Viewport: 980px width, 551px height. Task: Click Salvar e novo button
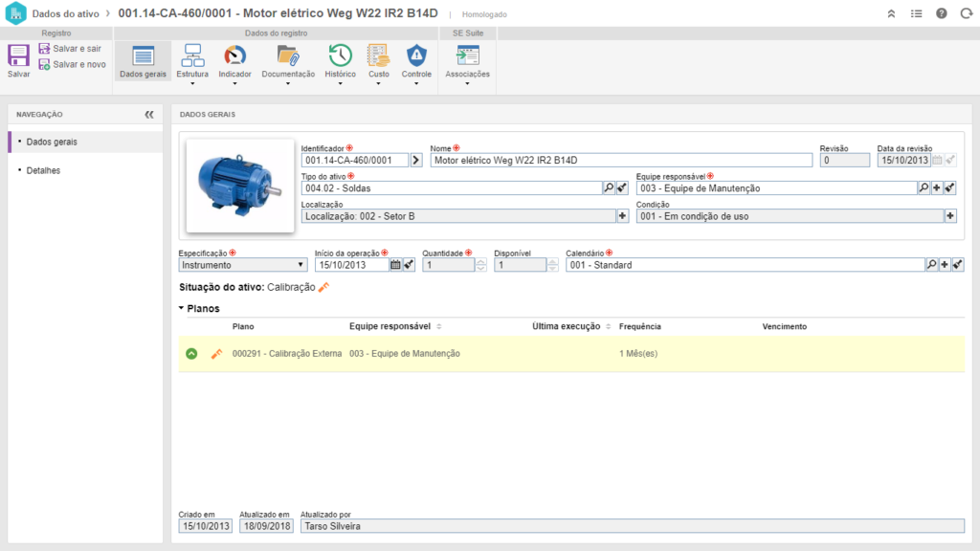point(72,64)
